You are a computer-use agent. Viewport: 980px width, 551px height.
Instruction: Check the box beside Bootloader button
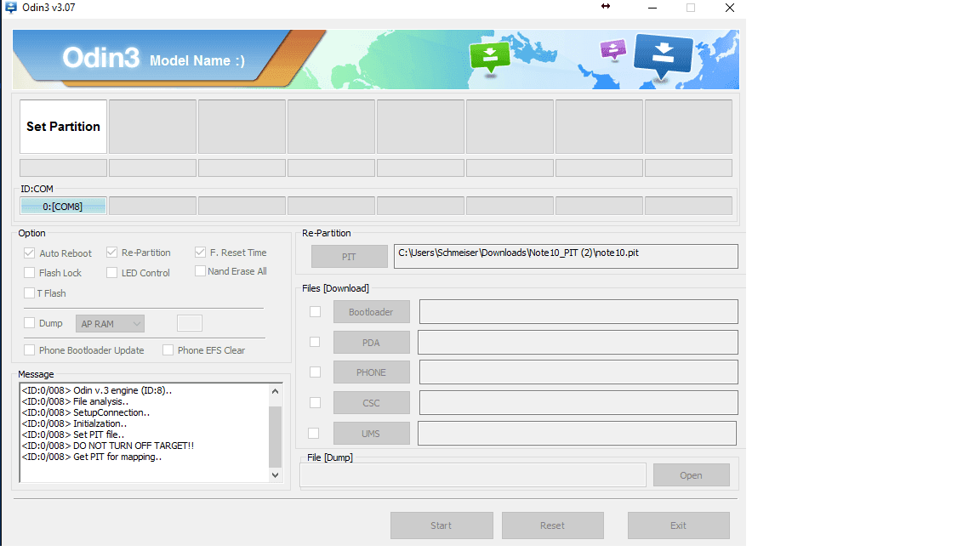click(x=315, y=312)
